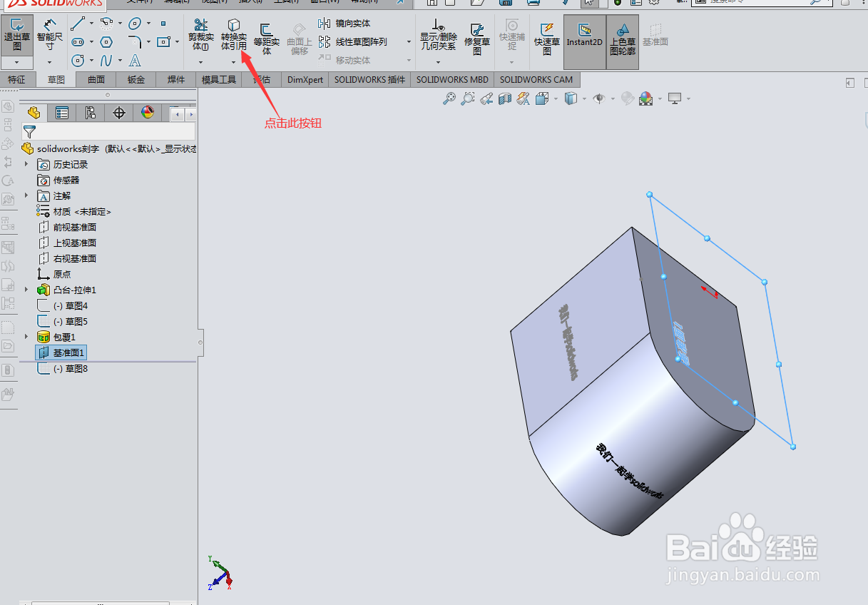The height and width of the screenshot is (605, 868).
Task: Click Zoom to Area in view toolbar
Action: click(467, 98)
